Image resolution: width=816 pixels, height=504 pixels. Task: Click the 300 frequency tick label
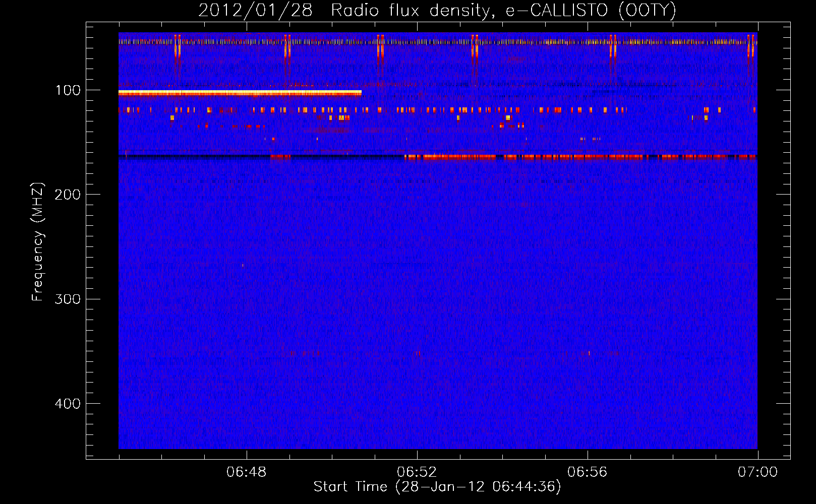[68, 299]
